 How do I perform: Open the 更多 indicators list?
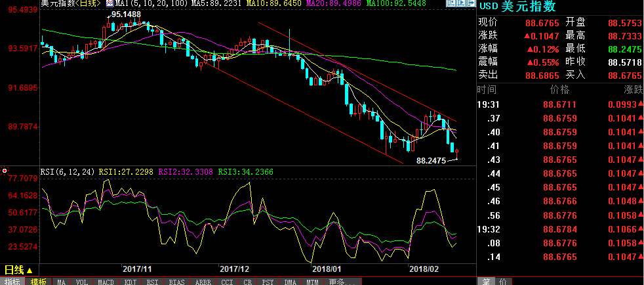coord(338,282)
